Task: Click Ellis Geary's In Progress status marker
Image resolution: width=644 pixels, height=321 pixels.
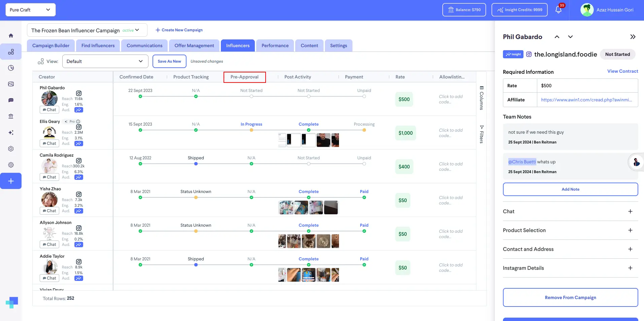Action: (251, 130)
